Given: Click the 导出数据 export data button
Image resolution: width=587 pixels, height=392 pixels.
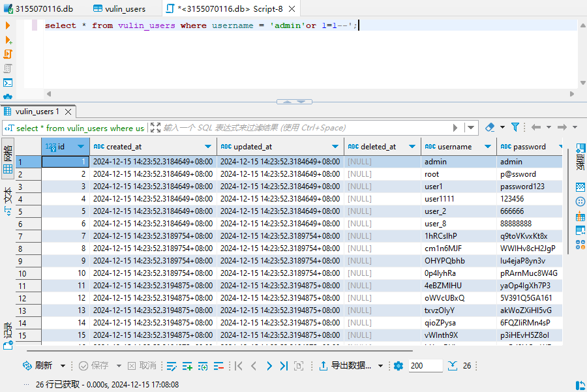Looking at the screenshot, I should click(346, 366).
